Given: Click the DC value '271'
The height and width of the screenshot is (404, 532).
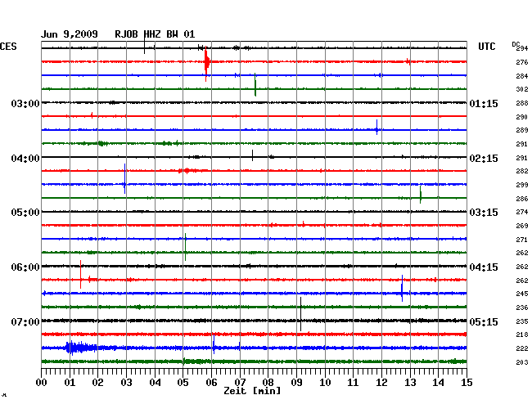Looking at the screenshot, I should click(x=522, y=240).
